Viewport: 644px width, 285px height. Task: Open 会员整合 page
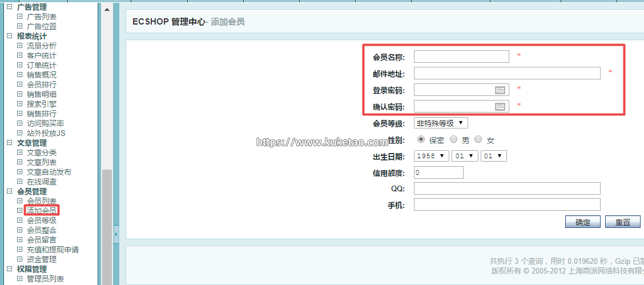coord(42,230)
